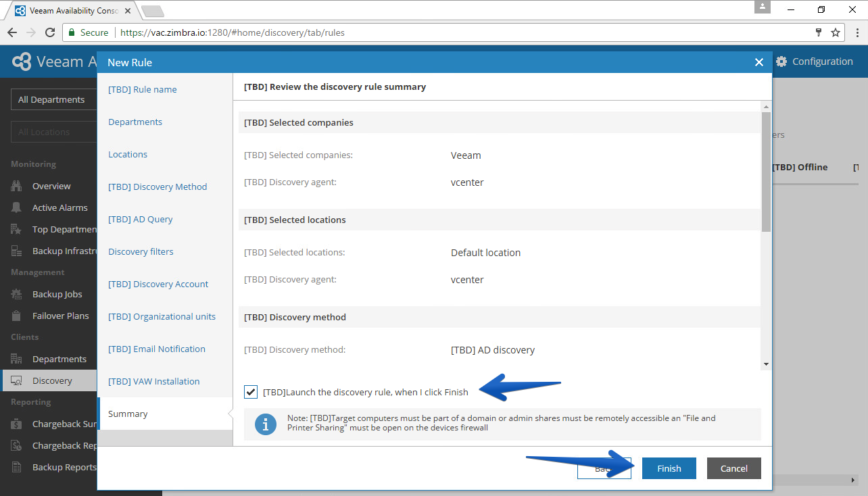The height and width of the screenshot is (496, 868).
Task: Click the browser forward arrow
Action: pos(31,32)
